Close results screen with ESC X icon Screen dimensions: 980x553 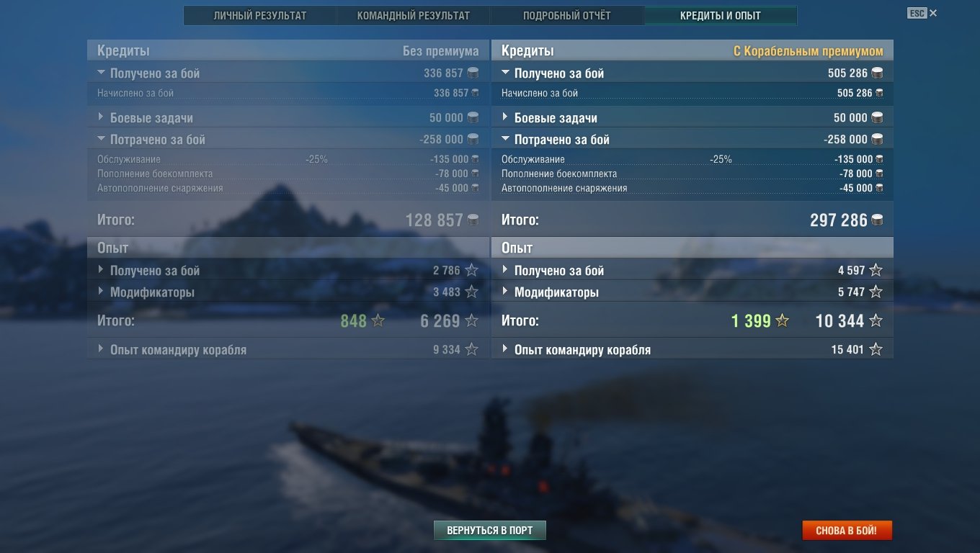[922, 13]
